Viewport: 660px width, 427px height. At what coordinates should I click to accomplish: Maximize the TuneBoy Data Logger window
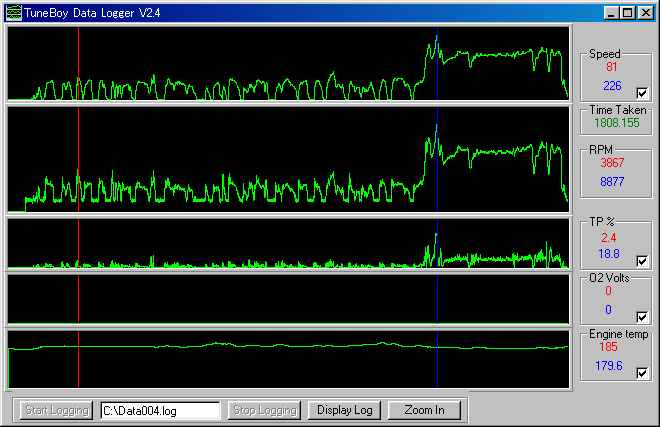coord(627,13)
